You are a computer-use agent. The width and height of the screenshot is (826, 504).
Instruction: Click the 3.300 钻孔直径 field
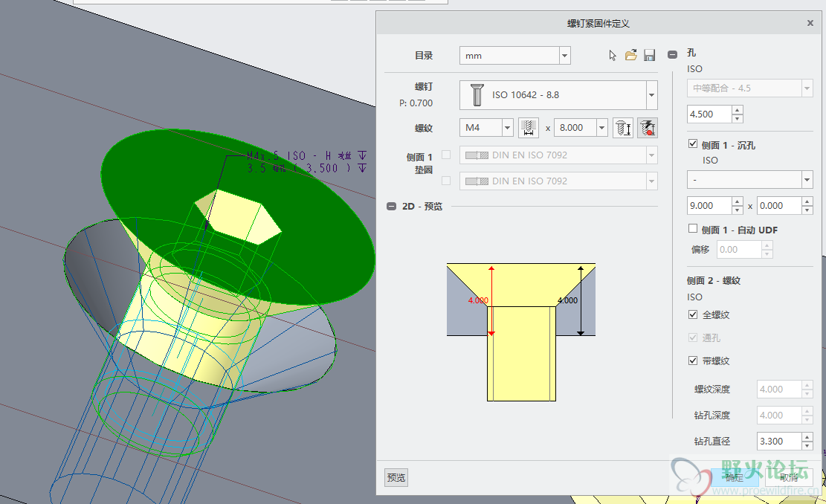pos(779,441)
